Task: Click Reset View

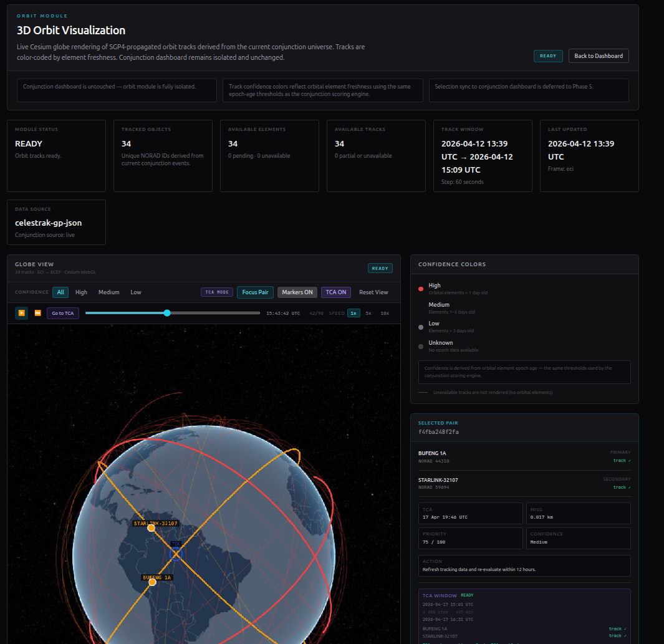Action: click(x=373, y=292)
